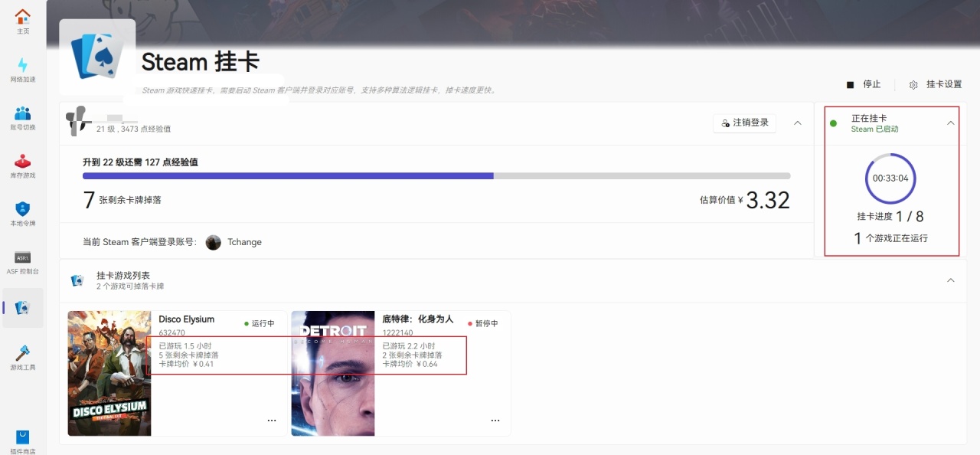Click the Disco Elysium title text
This screenshot has height=455, width=980.
click(x=187, y=319)
